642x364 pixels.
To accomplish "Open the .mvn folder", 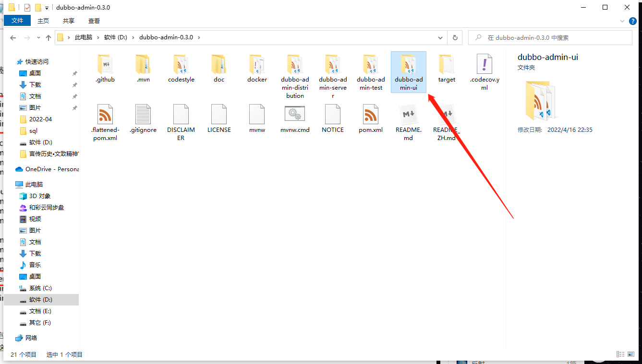I will click(x=143, y=69).
